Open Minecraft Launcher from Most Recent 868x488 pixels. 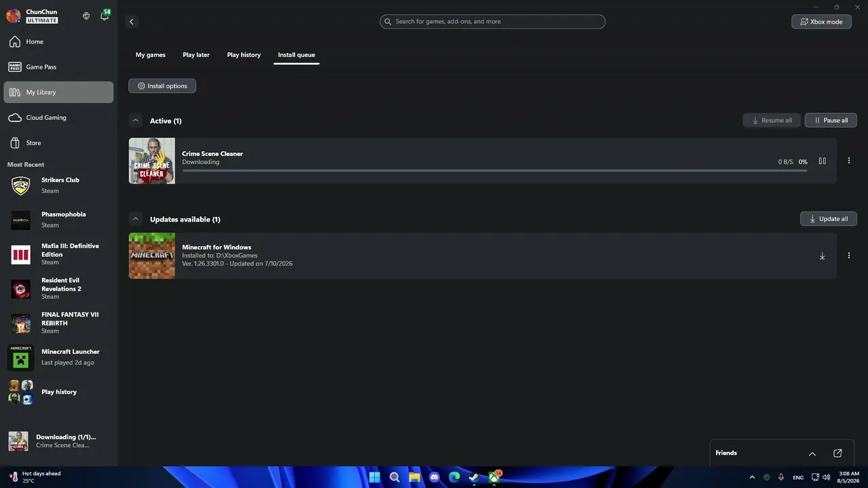click(x=58, y=357)
